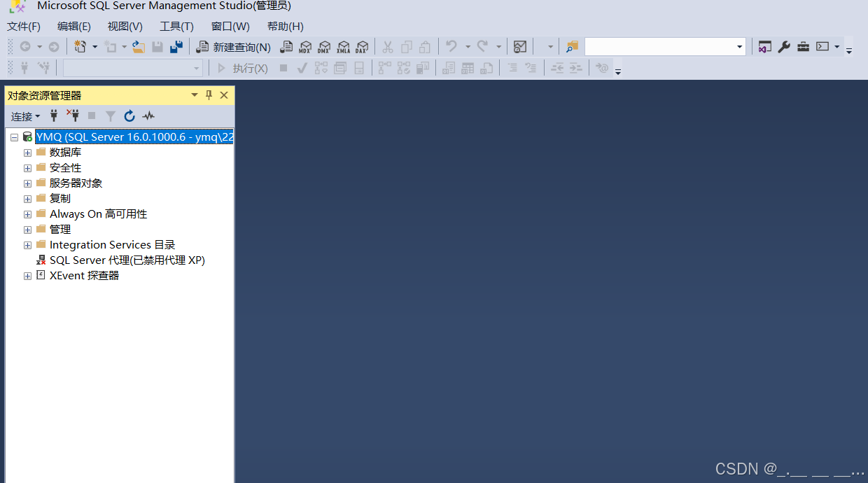
Task: Click the Parse checkmark icon
Action: coord(302,68)
